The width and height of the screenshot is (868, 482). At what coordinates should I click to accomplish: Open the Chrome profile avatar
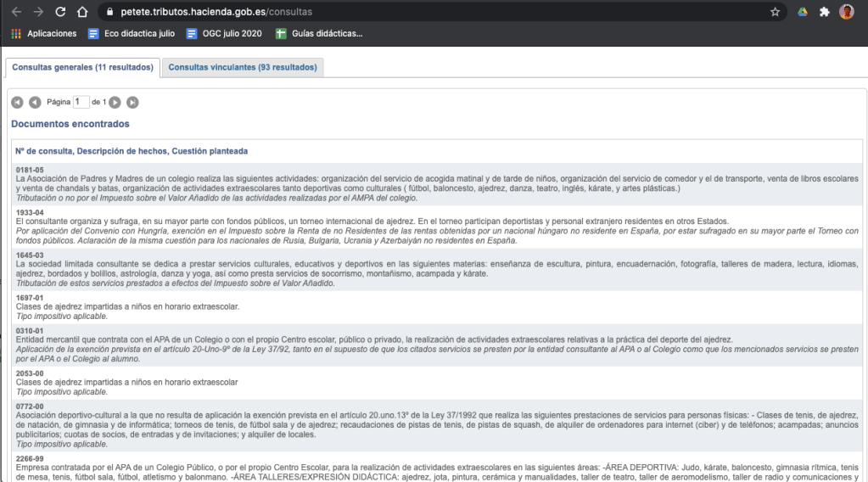847,13
